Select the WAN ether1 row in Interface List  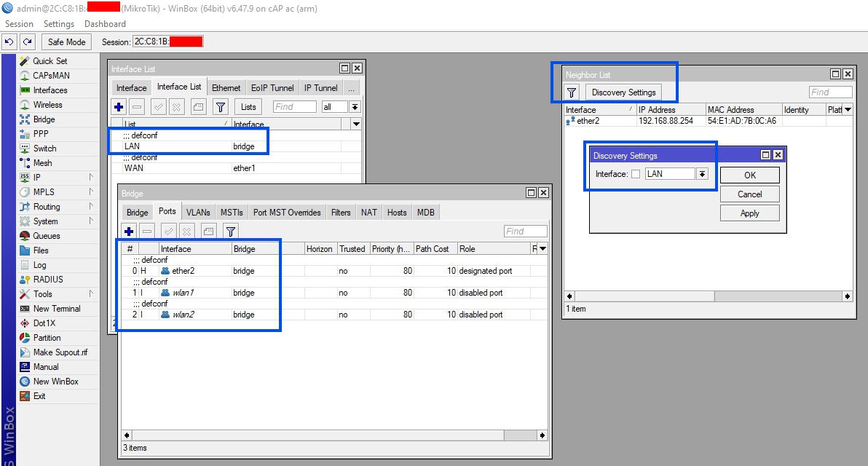237,168
